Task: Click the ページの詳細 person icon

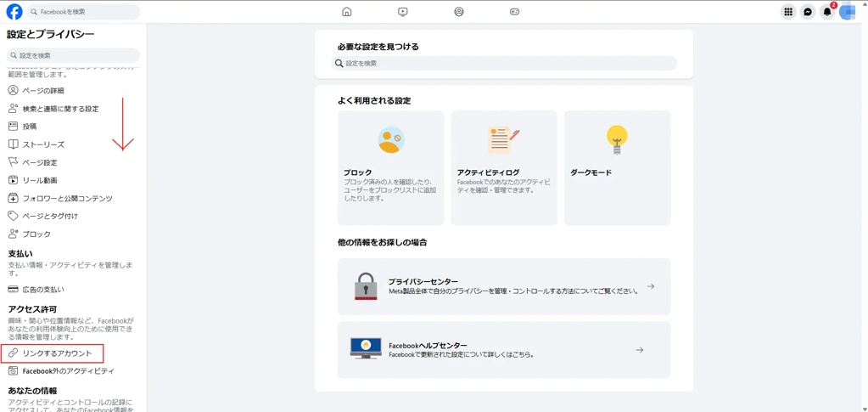Action: click(x=14, y=90)
